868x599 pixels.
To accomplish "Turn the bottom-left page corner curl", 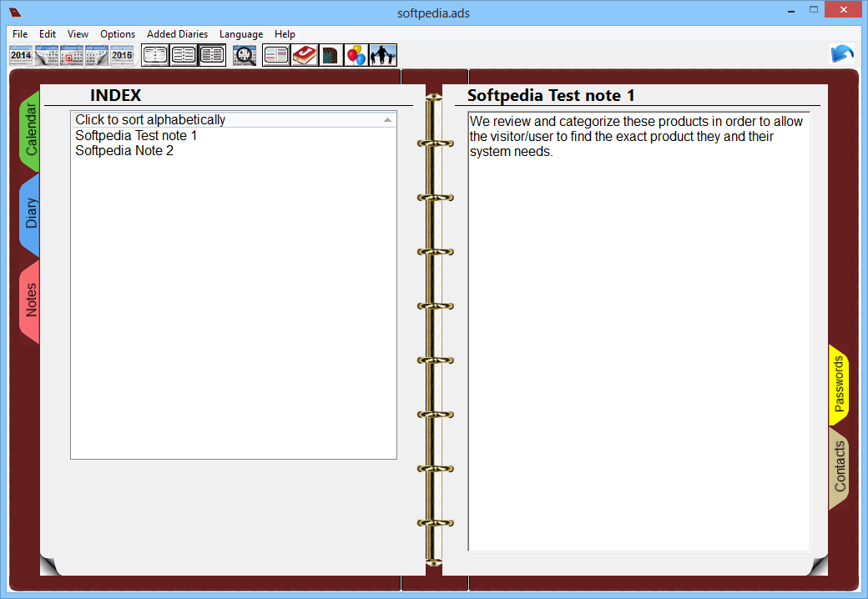I will tap(50, 566).
